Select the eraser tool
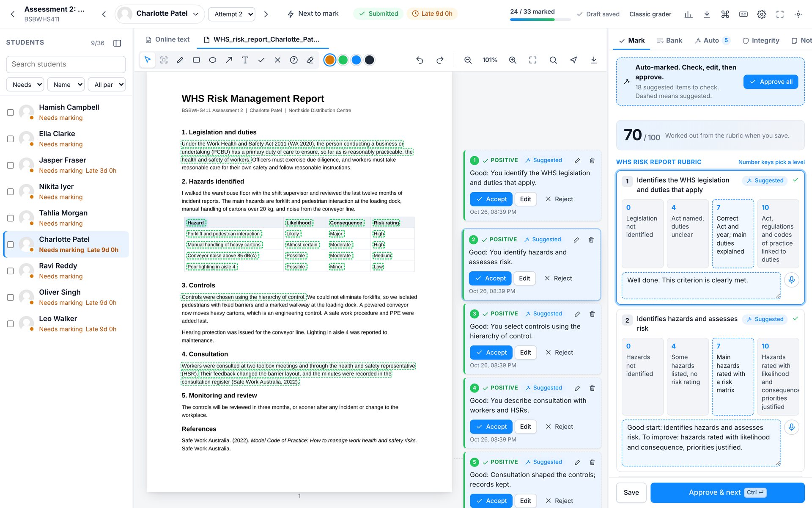The image size is (812, 508). (310, 60)
